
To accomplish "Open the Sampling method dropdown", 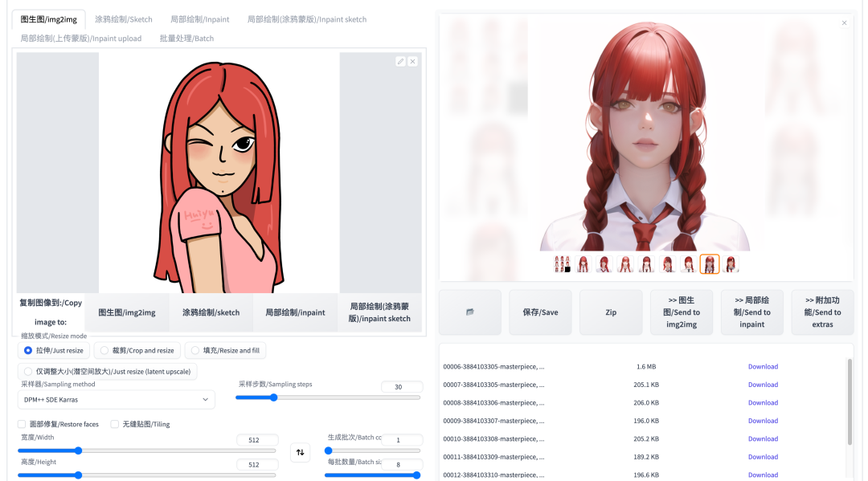I will coord(116,399).
